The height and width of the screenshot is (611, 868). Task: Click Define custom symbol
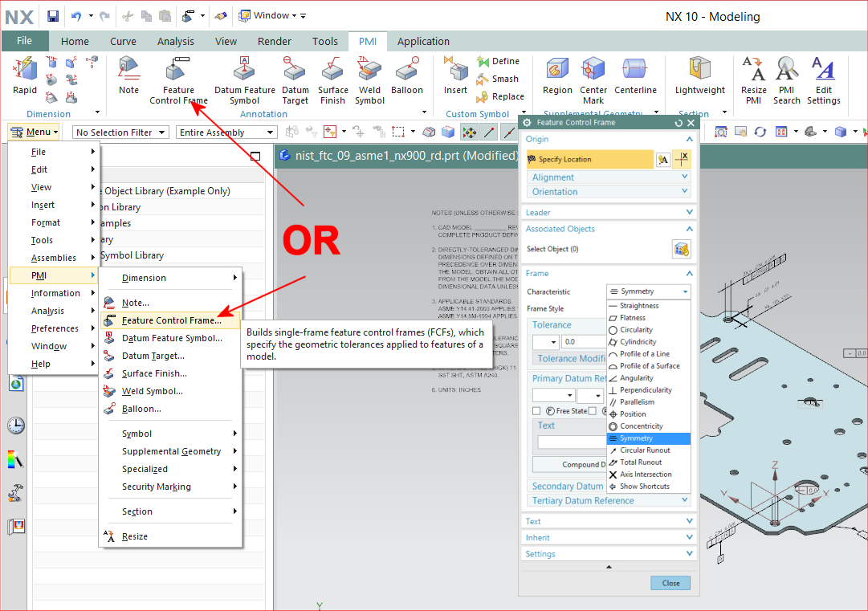(x=498, y=61)
